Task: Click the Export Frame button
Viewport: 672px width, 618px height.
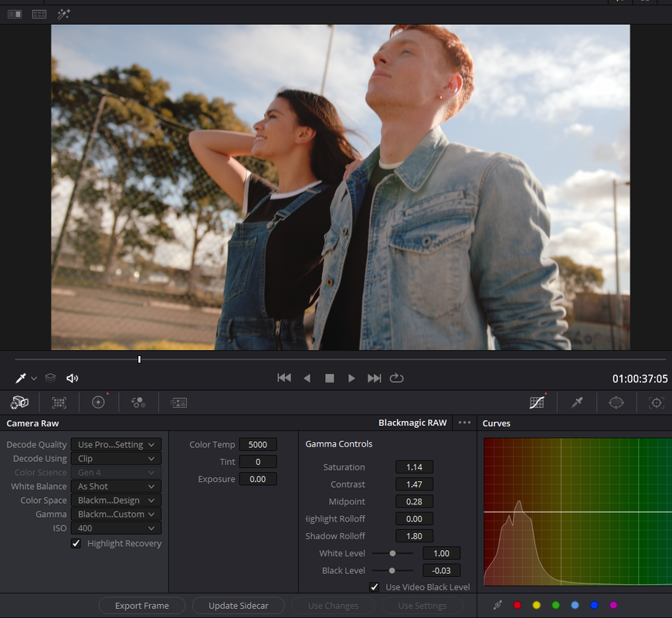Action: tap(142, 606)
